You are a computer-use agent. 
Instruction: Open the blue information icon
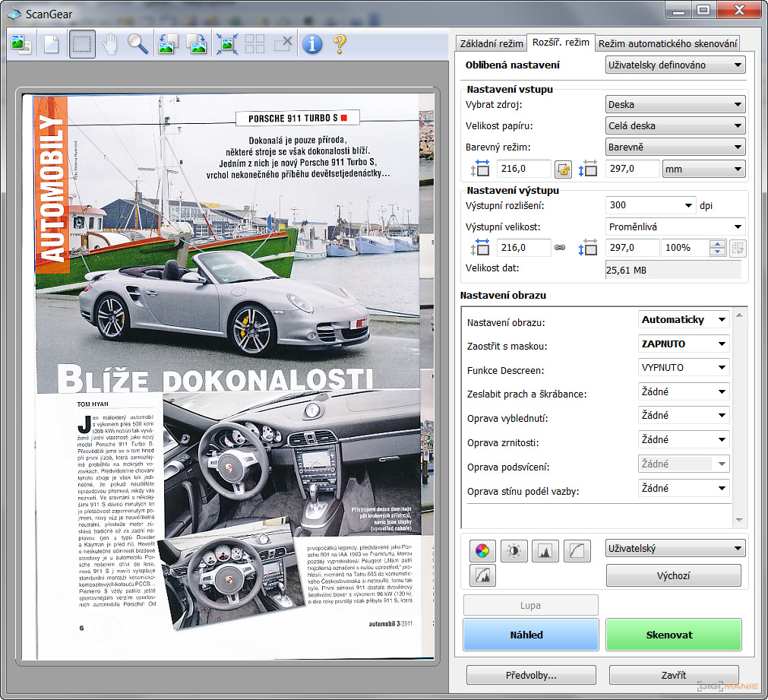coord(311,44)
